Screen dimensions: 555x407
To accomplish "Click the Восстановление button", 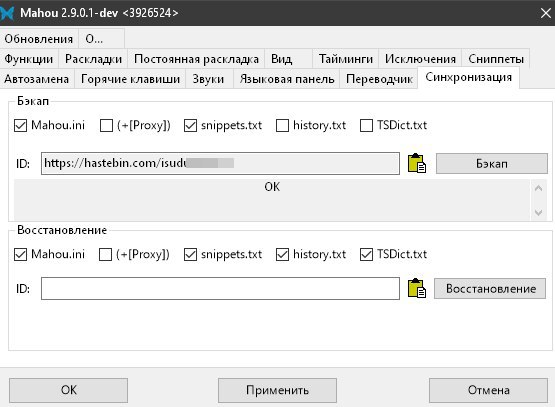I will click(490, 288).
